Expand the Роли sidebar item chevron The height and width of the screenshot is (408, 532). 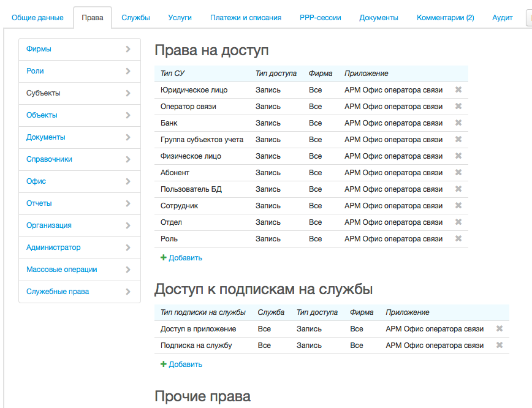(127, 71)
